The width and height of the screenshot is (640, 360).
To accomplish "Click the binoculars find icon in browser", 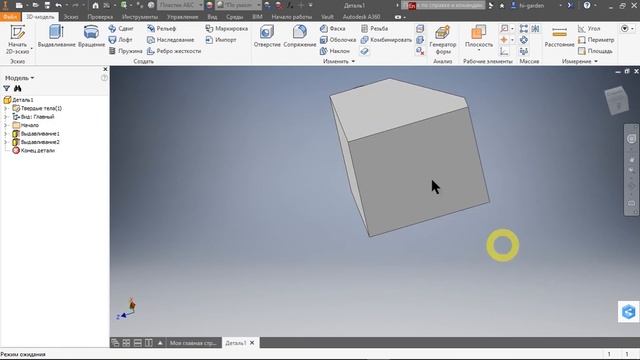I will click(x=18, y=89).
